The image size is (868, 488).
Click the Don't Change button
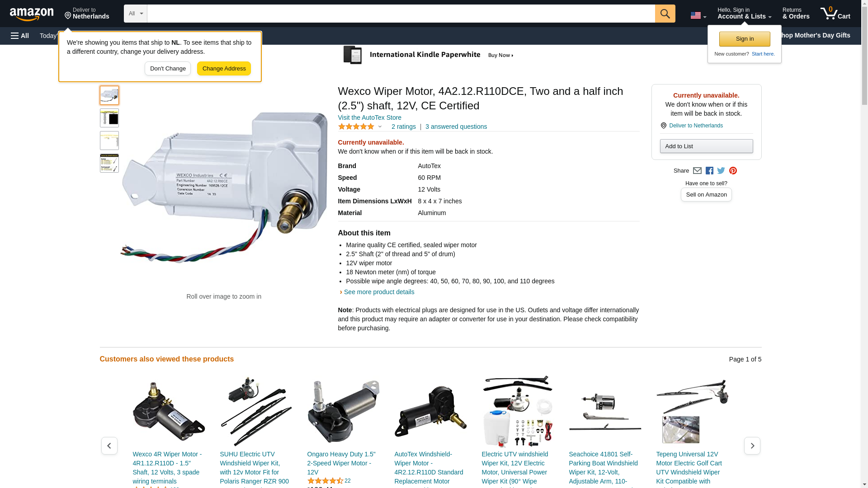point(168,69)
